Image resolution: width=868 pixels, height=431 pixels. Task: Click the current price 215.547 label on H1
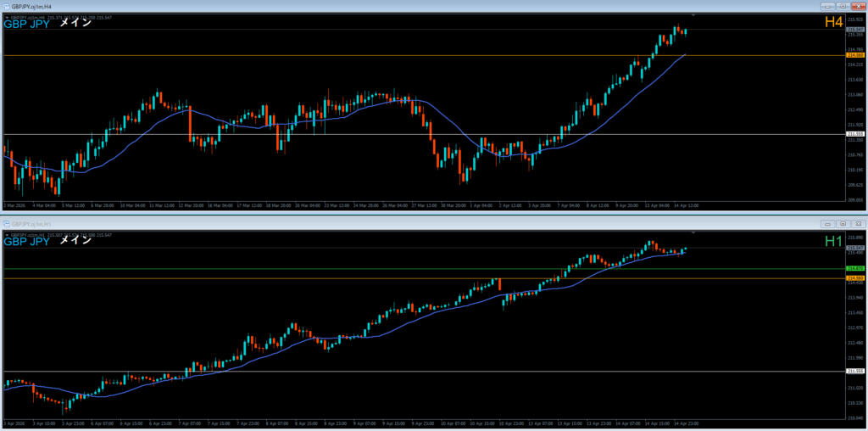coord(855,248)
